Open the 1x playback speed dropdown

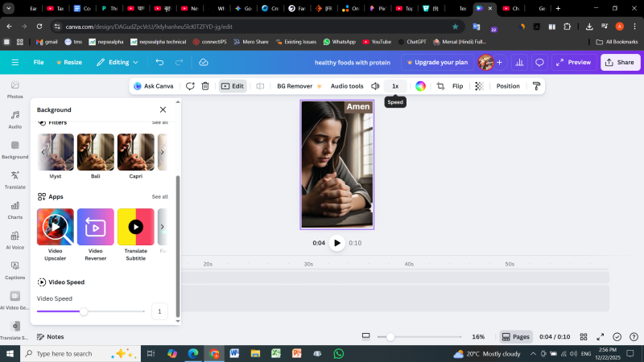[394, 86]
